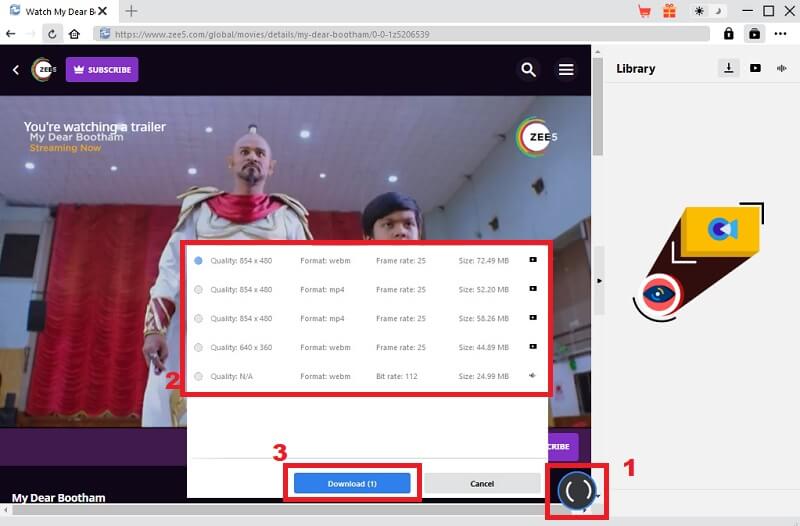The image size is (800, 526).
Task: Click the ZEE5 logo in header
Action: click(44, 70)
